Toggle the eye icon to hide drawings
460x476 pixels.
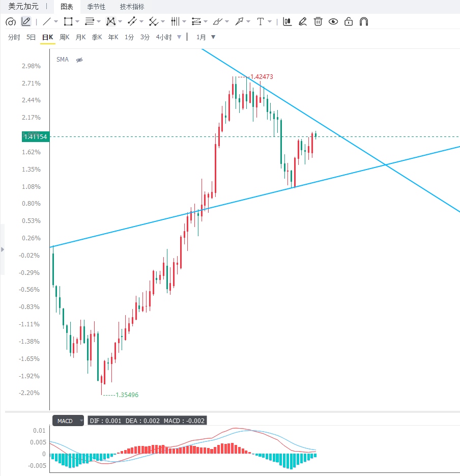click(333, 21)
